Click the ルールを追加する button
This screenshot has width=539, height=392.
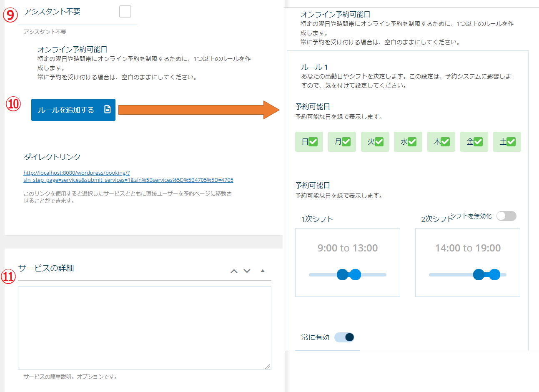[x=73, y=110]
